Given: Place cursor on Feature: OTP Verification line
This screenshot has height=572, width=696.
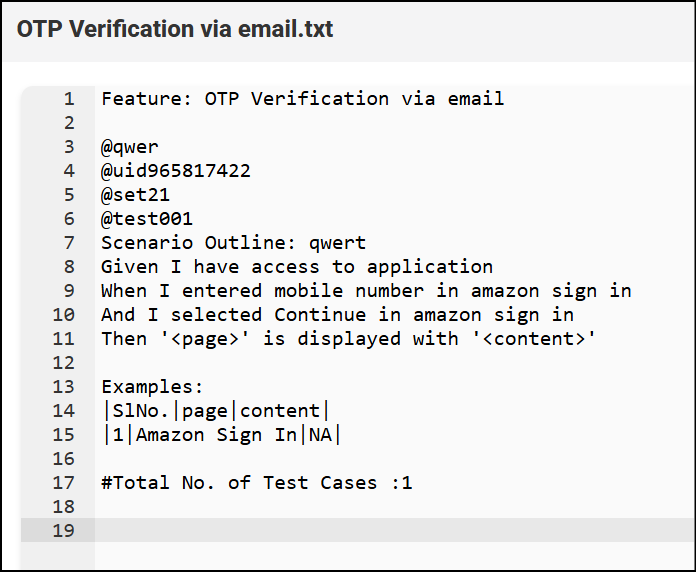Looking at the screenshot, I should (303, 99).
